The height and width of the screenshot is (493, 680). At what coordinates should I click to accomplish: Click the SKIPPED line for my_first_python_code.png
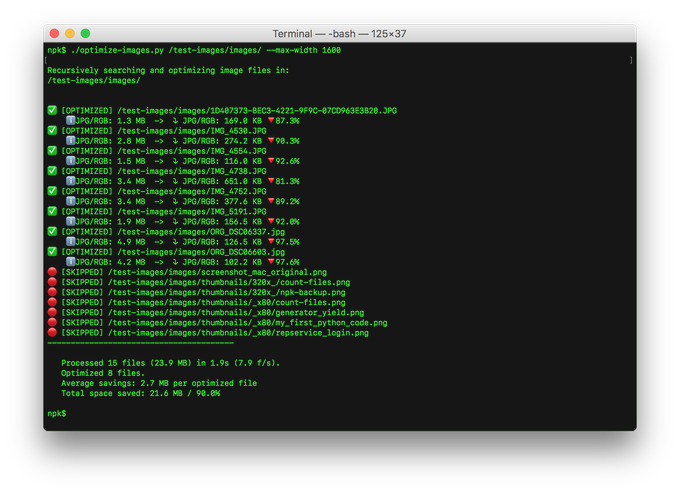224,323
